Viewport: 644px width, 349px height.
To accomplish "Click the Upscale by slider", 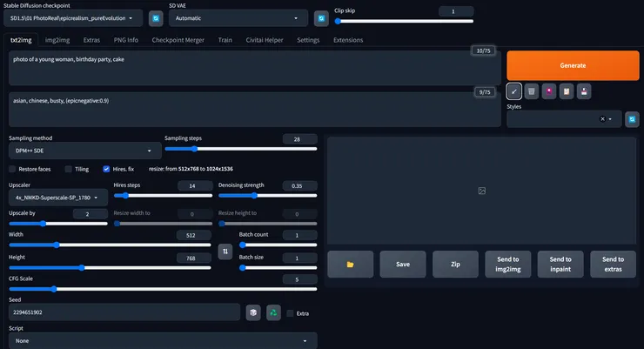I will [58, 224].
